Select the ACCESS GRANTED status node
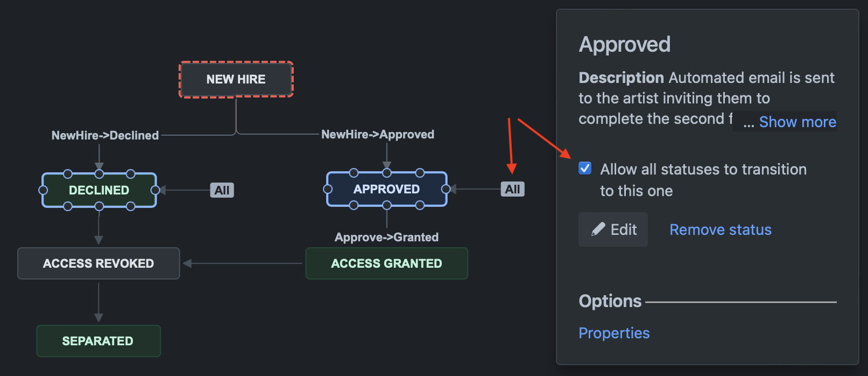The height and width of the screenshot is (376, 868). tap(386, 263)
